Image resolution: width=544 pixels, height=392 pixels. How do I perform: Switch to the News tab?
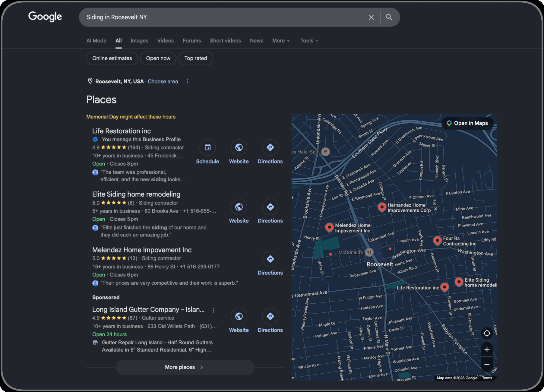[257, 41]
